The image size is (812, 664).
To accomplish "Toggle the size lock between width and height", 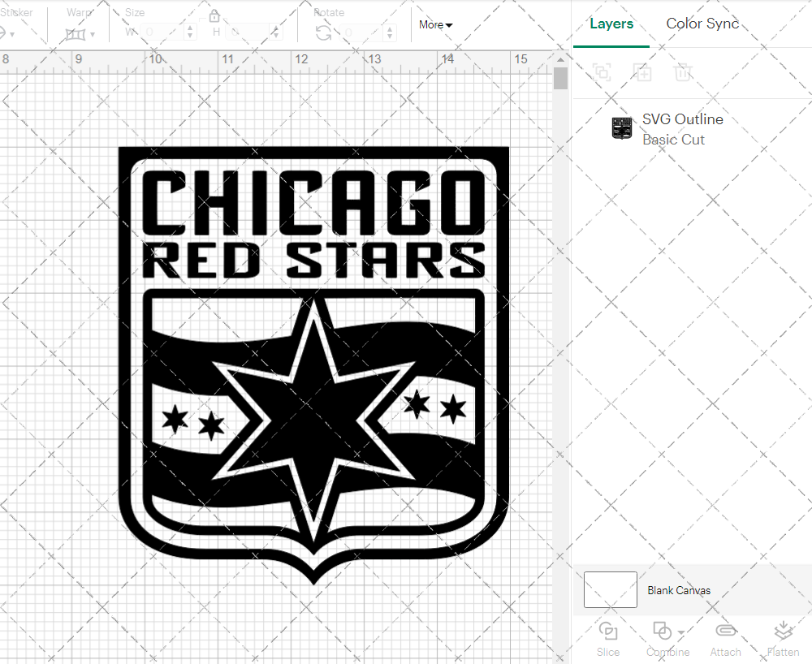I will [x=214, y=15].
